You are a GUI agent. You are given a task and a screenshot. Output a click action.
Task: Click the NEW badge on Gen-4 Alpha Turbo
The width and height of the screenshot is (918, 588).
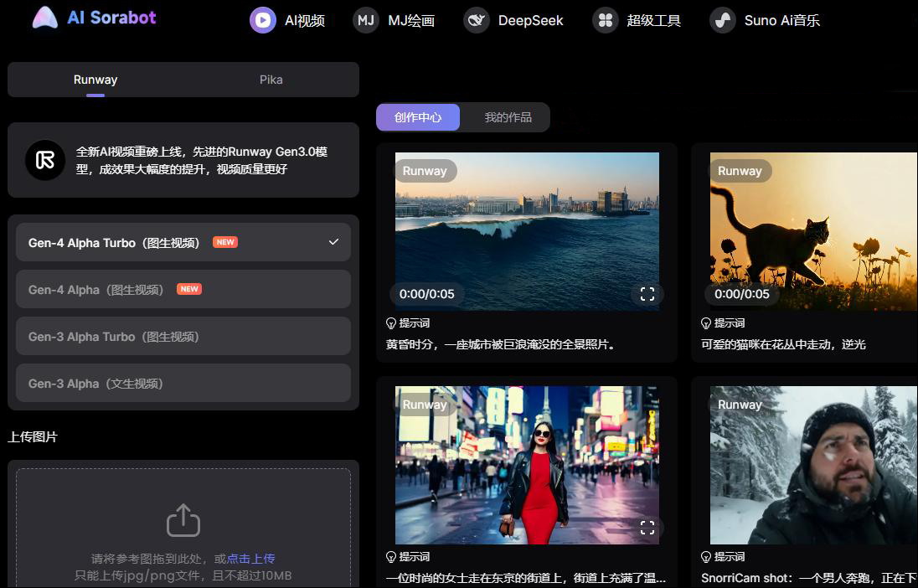pyautogui.click(x=225, y=242)
